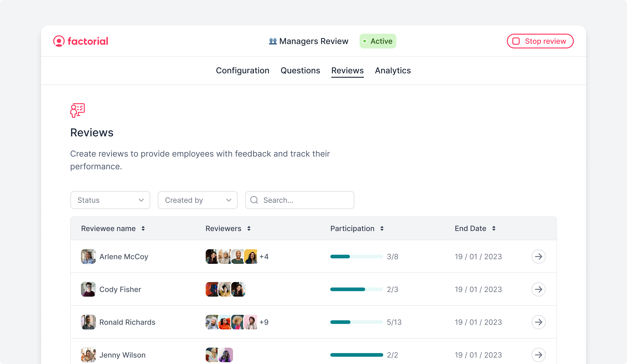Click the Factorial logo
This screenshot has width=627, height=364.
(81, 41)
